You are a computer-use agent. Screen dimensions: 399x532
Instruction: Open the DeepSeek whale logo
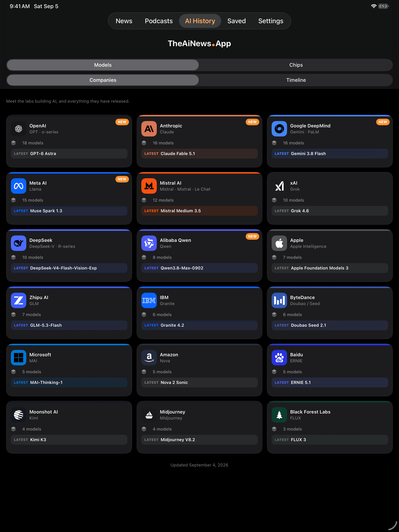click(19, 243)
